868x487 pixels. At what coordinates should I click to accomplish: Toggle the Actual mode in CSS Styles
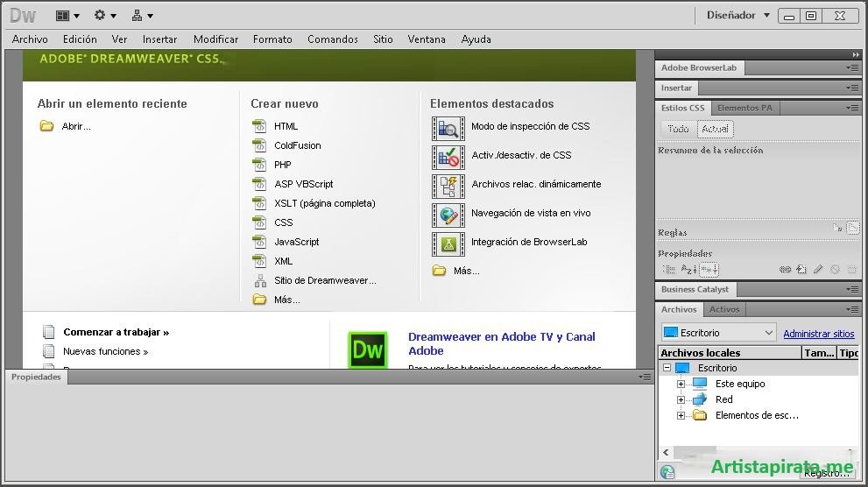[x=716, y=129]
